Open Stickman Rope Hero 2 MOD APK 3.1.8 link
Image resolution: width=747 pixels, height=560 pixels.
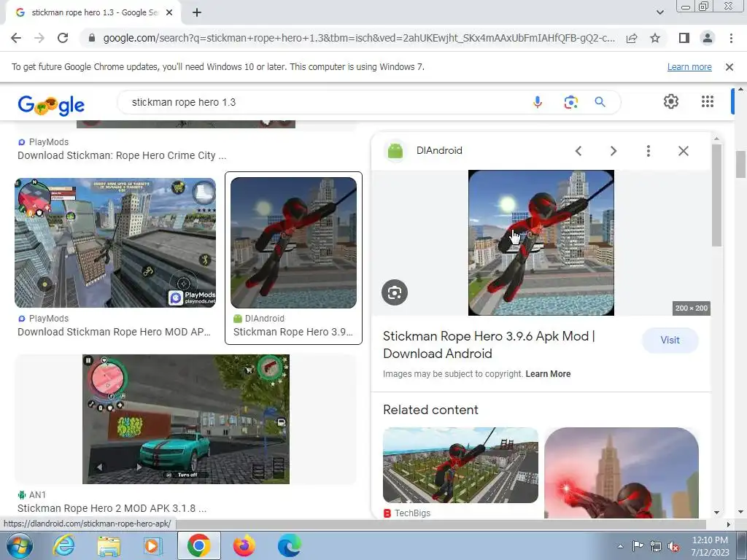112,508
